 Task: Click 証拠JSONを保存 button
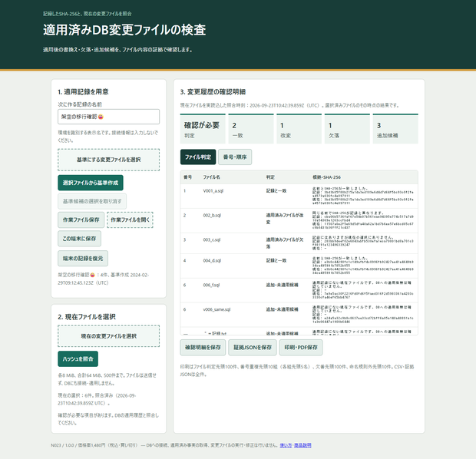pyautogui.click(x=253, y=347)
